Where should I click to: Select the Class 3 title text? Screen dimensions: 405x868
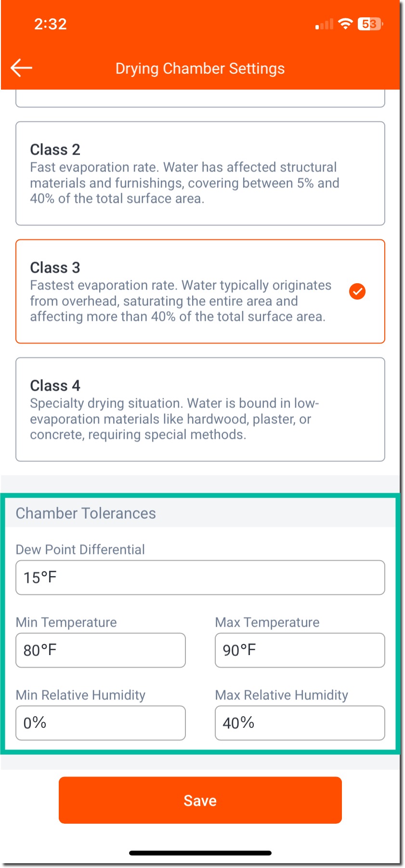55,267
